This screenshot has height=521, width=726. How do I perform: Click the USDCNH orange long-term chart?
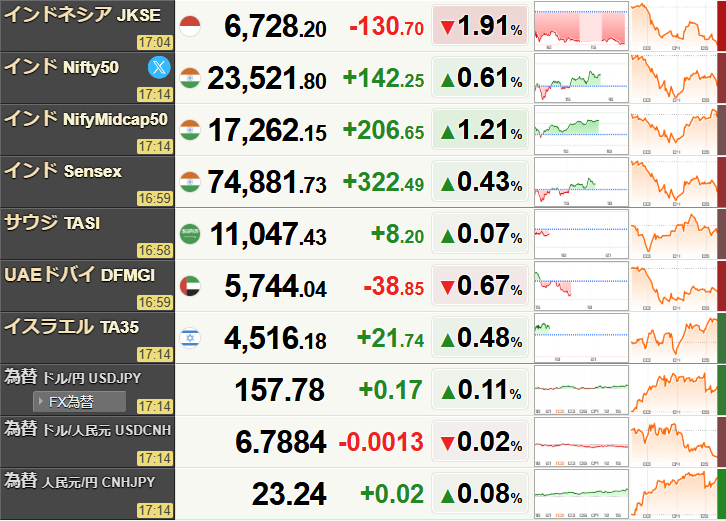click(x=673, y=442)
